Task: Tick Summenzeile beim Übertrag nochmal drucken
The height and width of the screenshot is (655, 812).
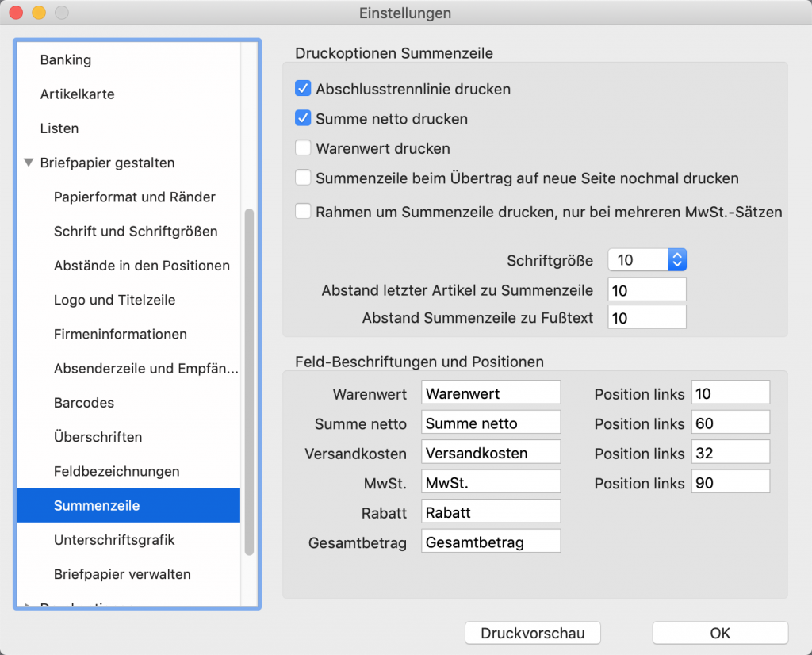Action: click(302, 178)
